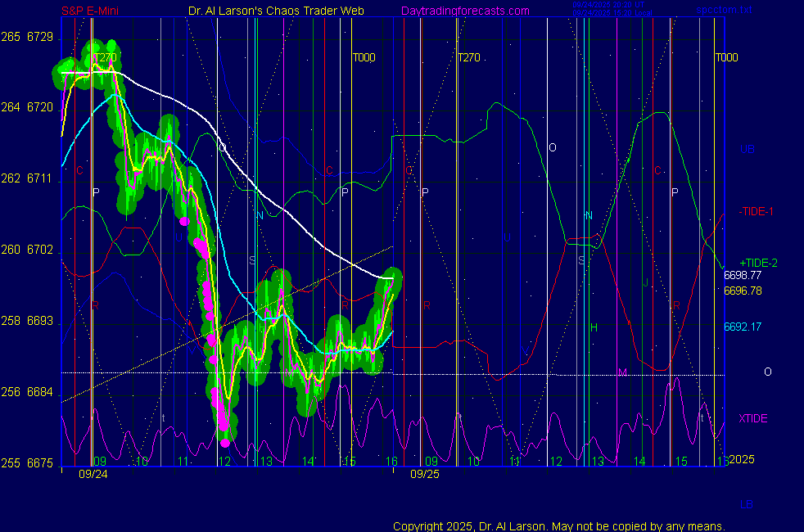Click the blue UB upper band label
The width and height of the screenshot is (804, 532).
tap(747, 149)
